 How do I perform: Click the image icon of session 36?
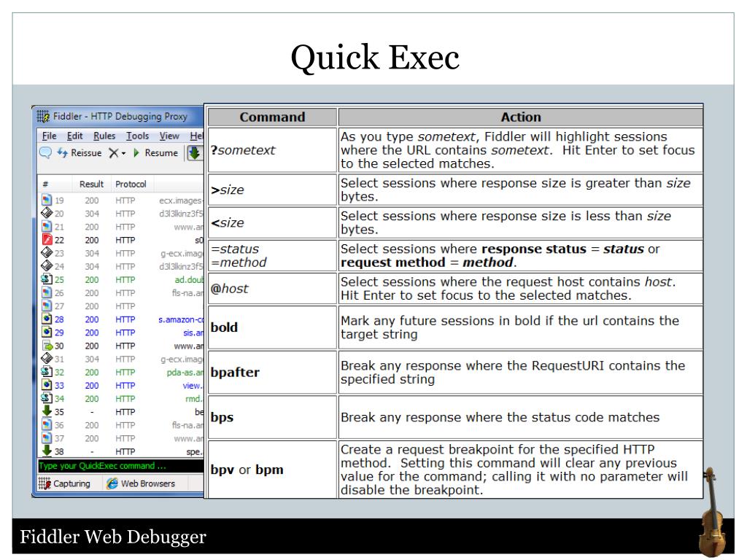pyautogui.click(x=46, y=424)
